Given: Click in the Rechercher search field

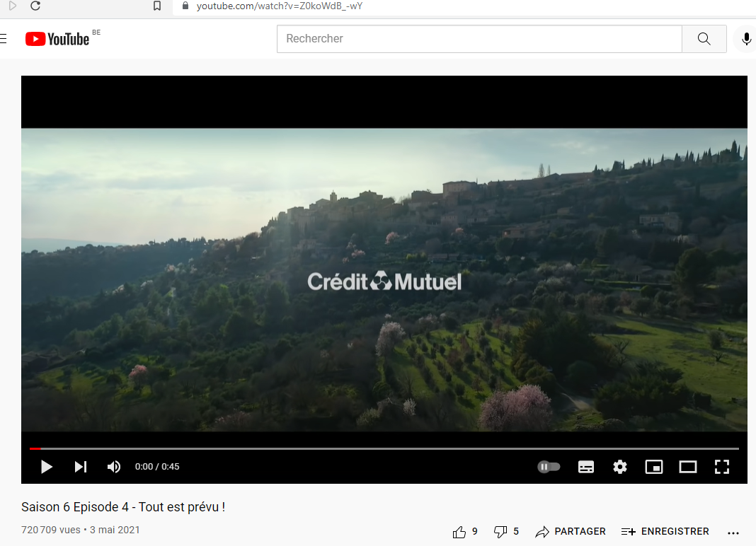Looking at the screenshot, I should (x=479, y=39).
